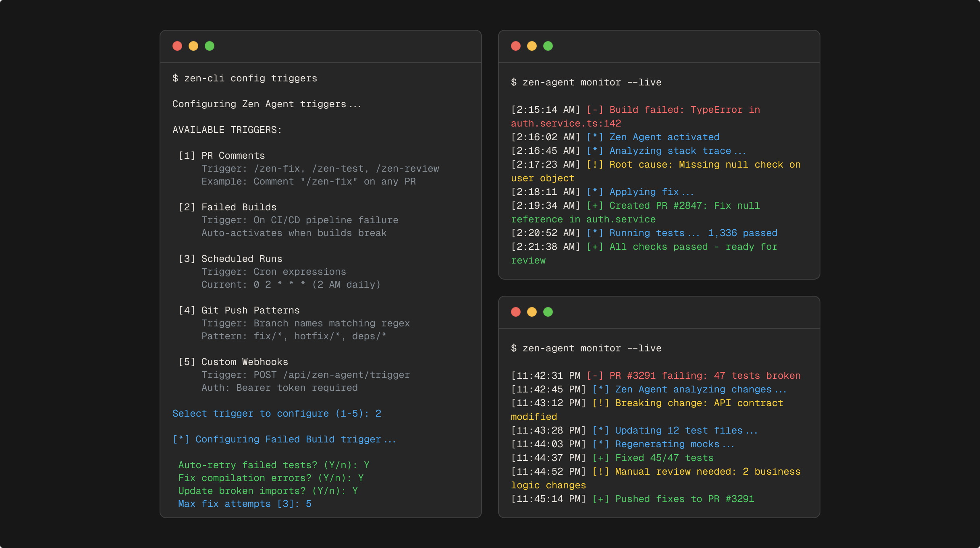Click yellow dot on PR #3291 monitor window
Screen dimensions: 980x548
(x=532, y=312)
